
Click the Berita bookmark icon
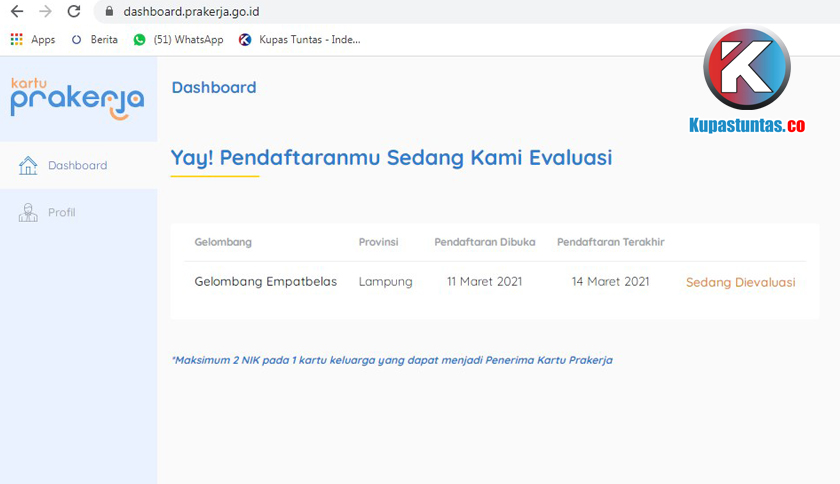77,40
